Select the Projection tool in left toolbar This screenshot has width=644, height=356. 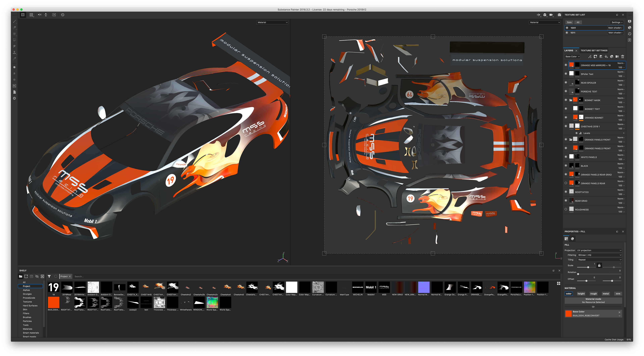tap(14, 34)
